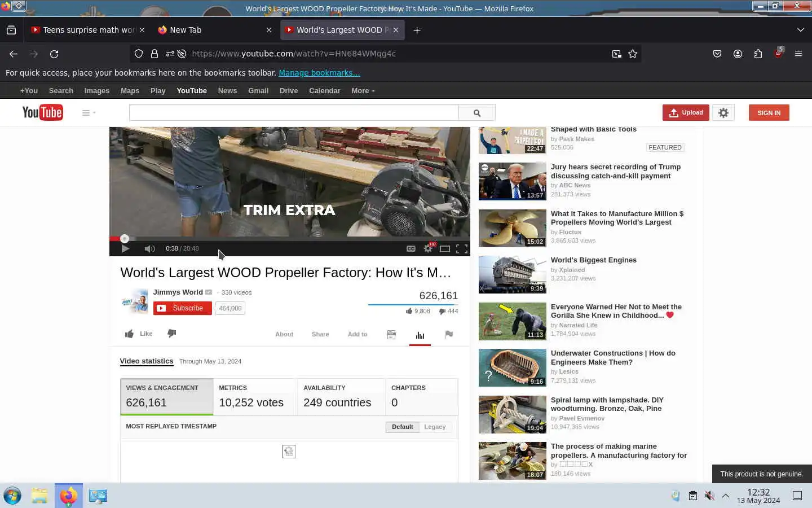Bookmark this page with star icon

(633, 54)
